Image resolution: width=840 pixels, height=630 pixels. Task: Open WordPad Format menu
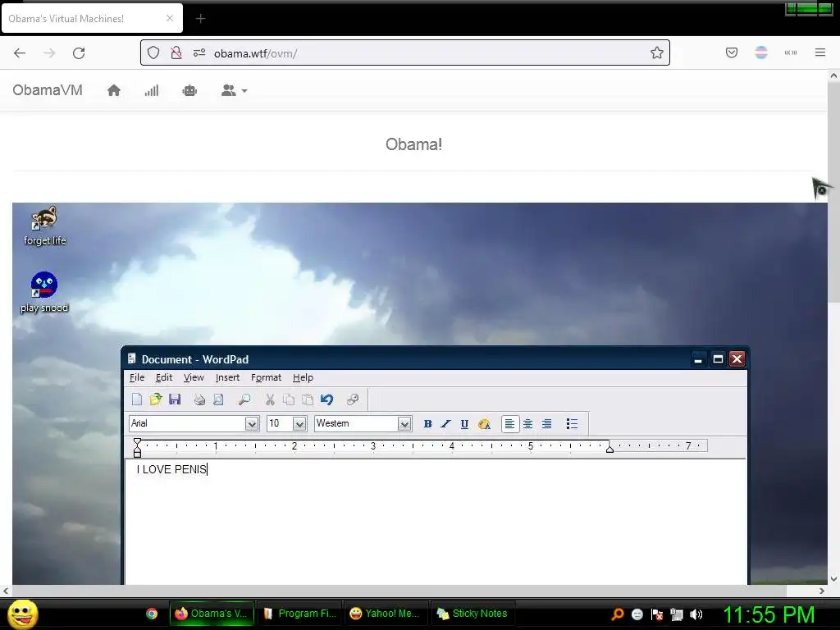267,377
